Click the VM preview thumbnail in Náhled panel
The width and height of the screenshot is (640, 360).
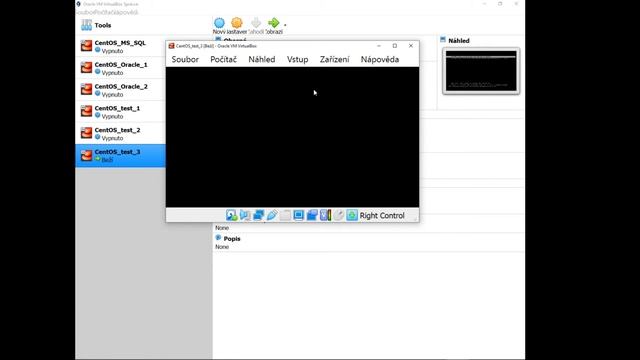tap(481, 71)
